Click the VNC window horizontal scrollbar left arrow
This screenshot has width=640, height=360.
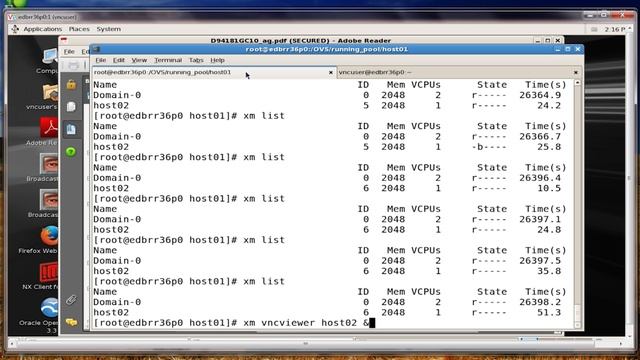tap(11, 344)
